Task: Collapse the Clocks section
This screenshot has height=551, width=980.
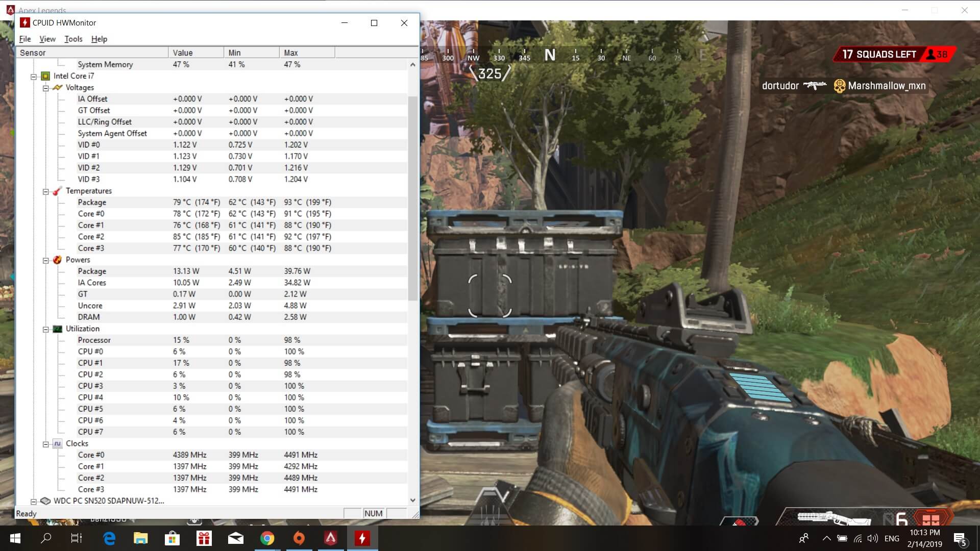Action: (45, 444)
